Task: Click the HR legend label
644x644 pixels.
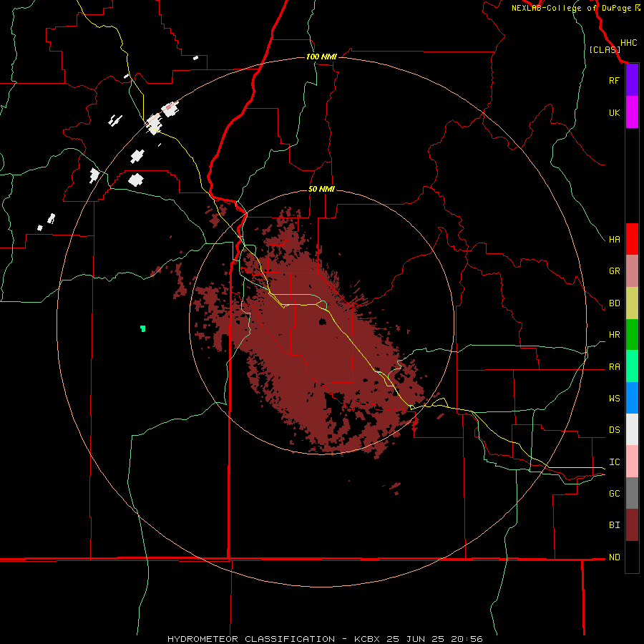Action: [x=615, y=335]
